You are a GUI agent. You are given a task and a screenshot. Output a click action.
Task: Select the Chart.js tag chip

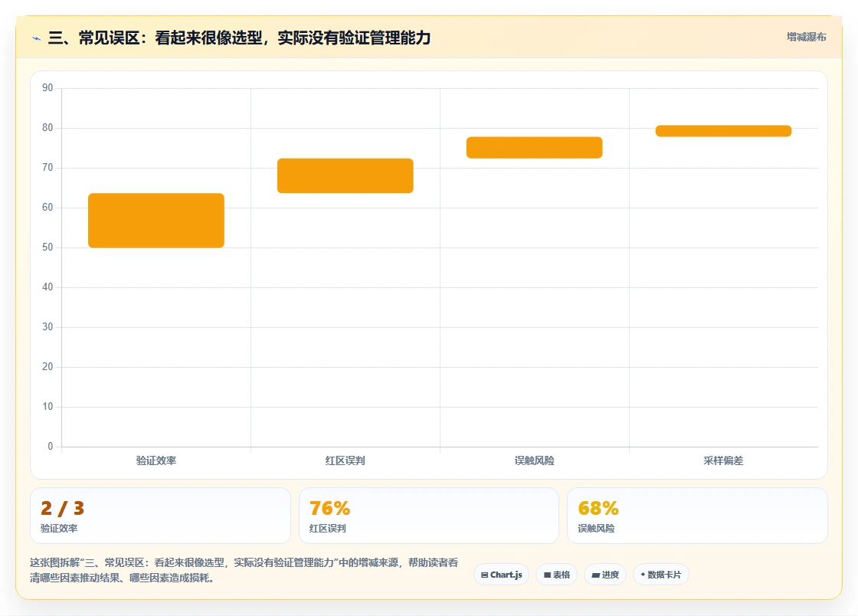pyautogui.click(x=501, y=575)
